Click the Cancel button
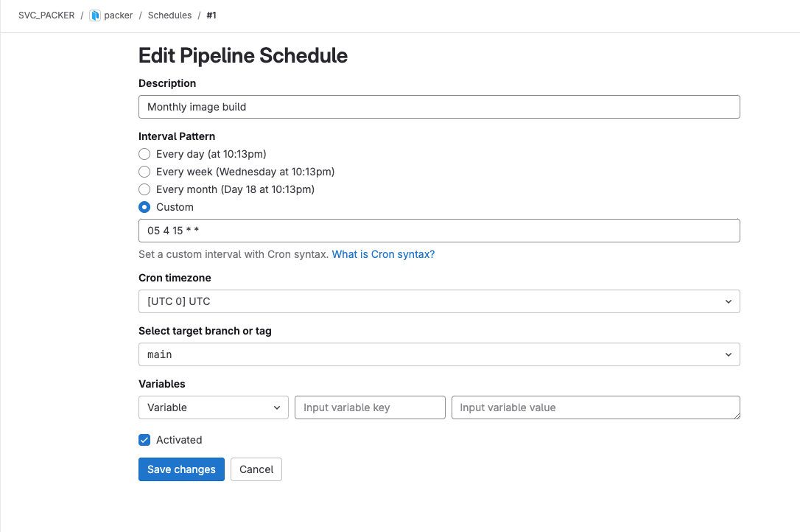This screenshot has width=800, height=532. (256, 469)
